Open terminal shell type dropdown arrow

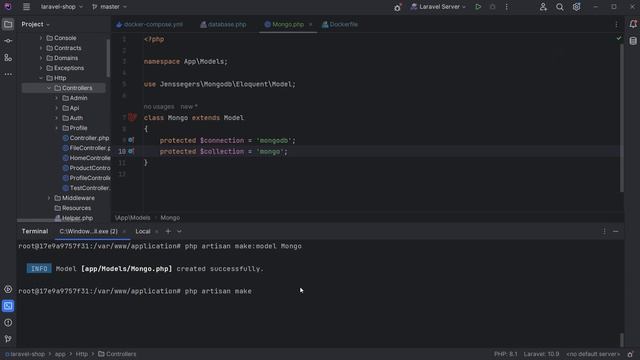179,231
